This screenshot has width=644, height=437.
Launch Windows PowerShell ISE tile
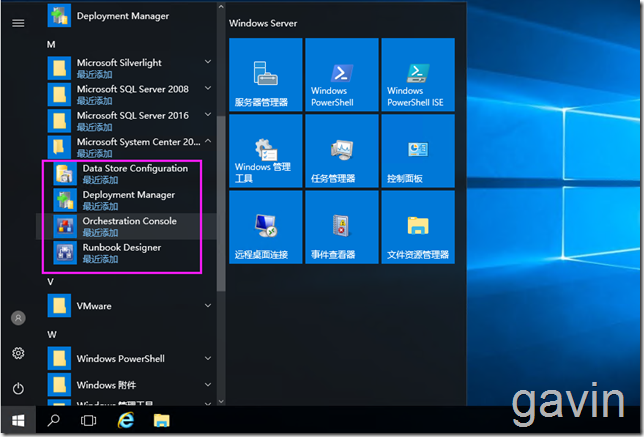pyautogui.click(x=418, y=75)
